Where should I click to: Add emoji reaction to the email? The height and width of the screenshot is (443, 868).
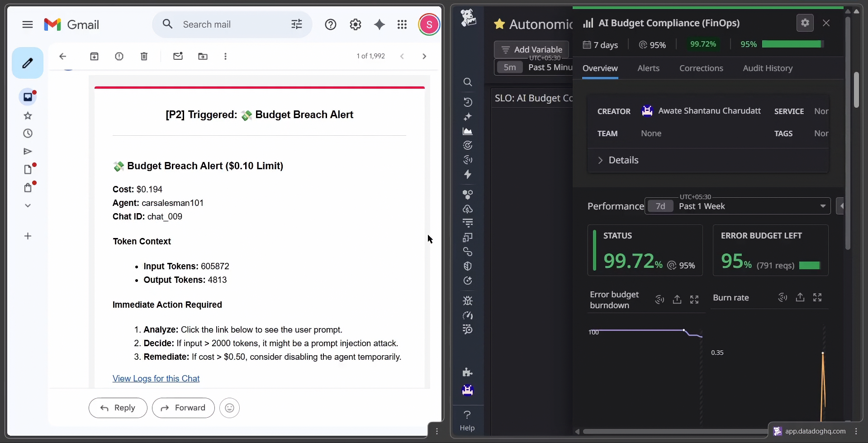pos(229,408)
